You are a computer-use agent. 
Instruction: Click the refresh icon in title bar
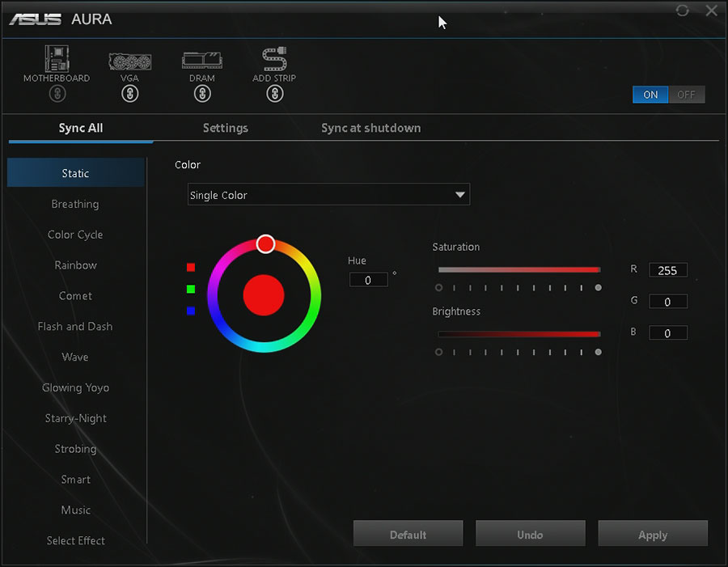[682, 11]
